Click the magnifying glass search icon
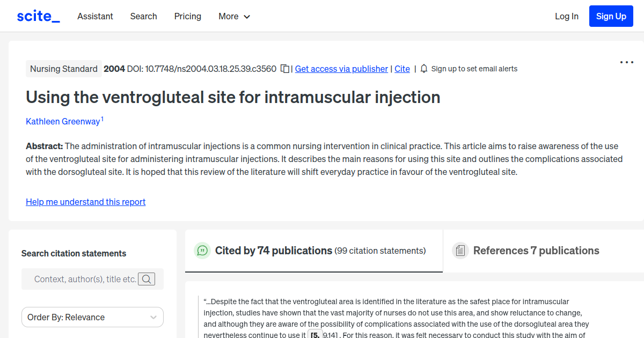 point(147,279)
